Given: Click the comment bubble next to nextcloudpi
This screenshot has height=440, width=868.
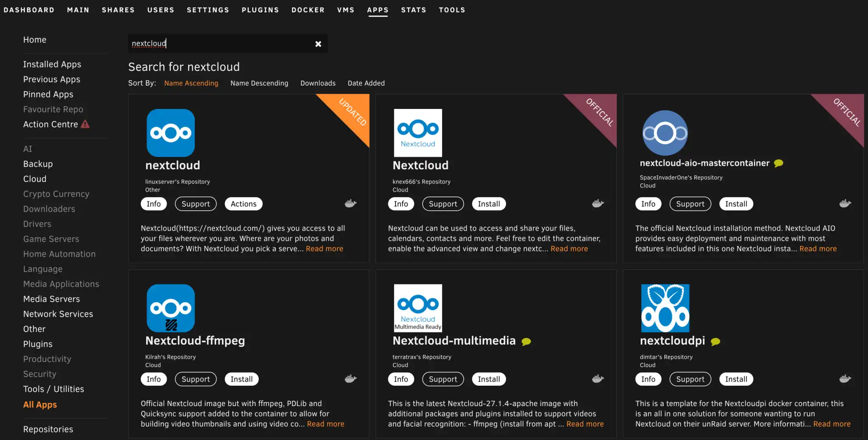Looking at the screenshot, I should 715,342.
